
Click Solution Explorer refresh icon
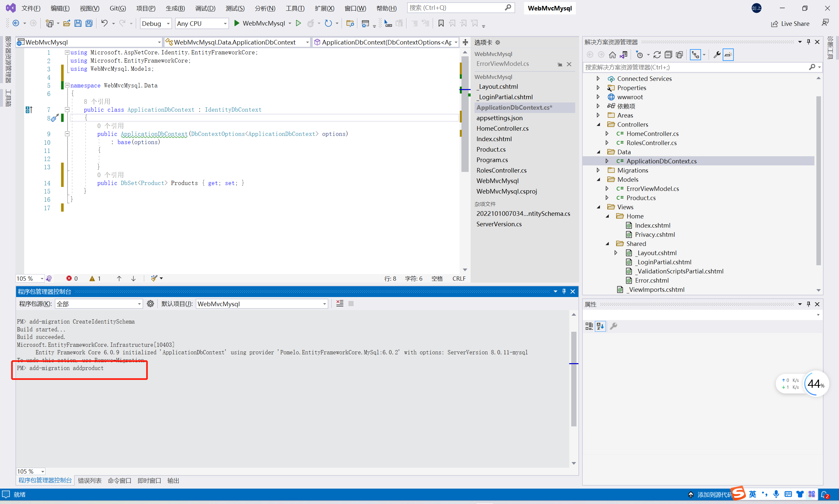point(657,55)
